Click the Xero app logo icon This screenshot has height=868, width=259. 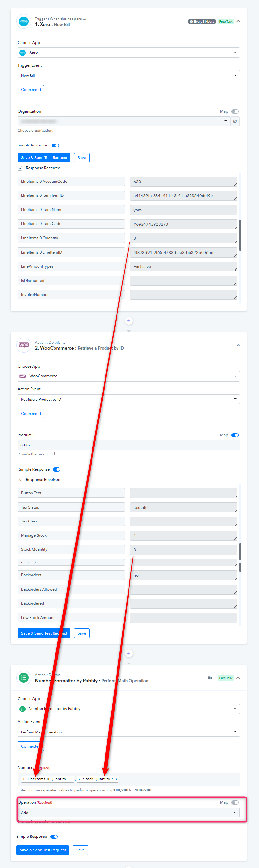pos(24,21)
